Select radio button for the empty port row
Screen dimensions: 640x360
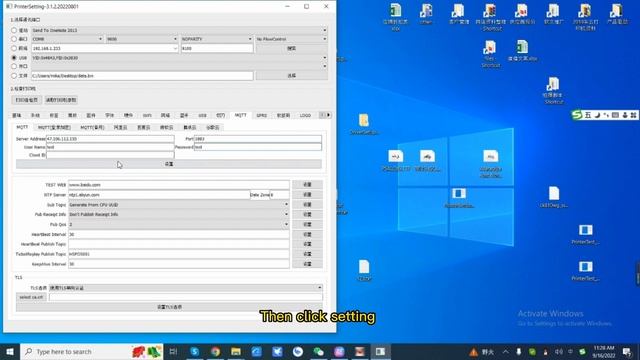[x=14, y=66]
